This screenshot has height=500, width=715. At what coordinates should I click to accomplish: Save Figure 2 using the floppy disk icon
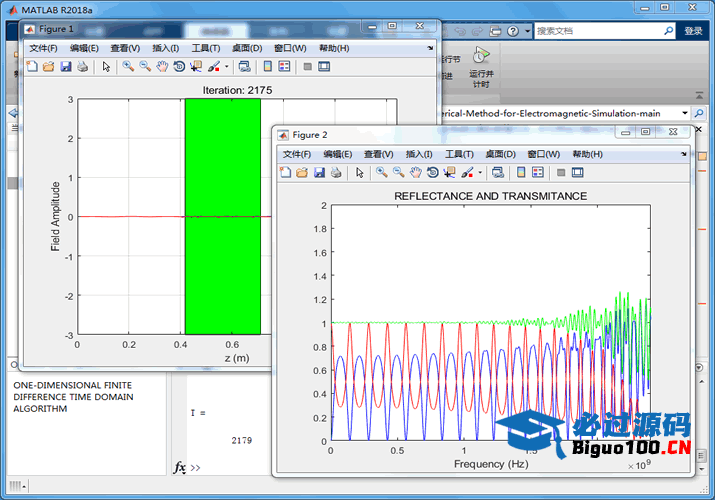319,172
